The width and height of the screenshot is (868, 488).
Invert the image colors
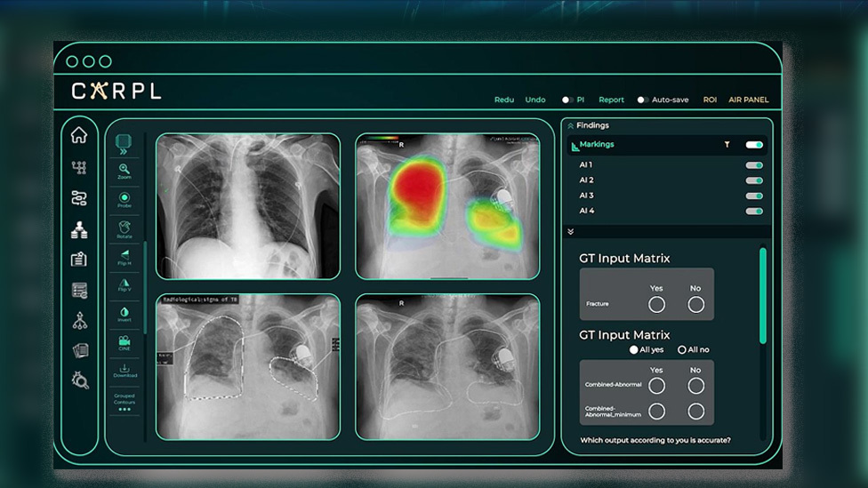click(x=124, y=313)
